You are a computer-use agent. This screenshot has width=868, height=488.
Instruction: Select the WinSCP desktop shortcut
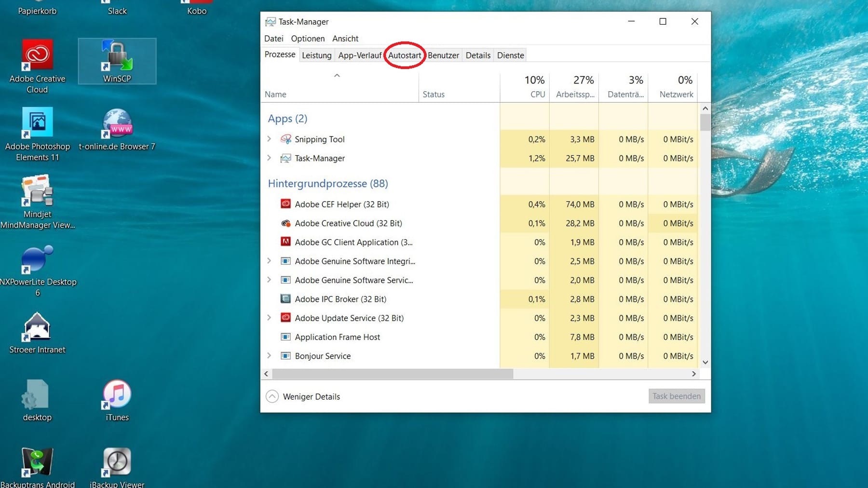(117, 61)
